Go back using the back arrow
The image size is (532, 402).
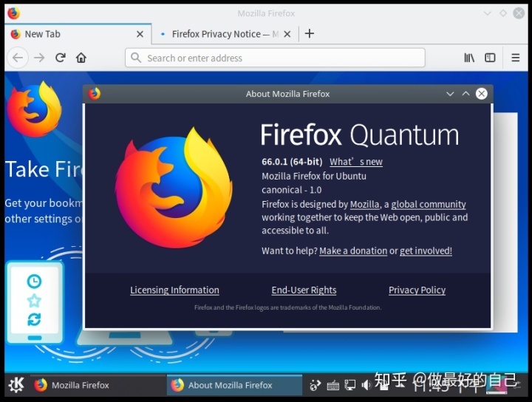[x=18, y=58]
